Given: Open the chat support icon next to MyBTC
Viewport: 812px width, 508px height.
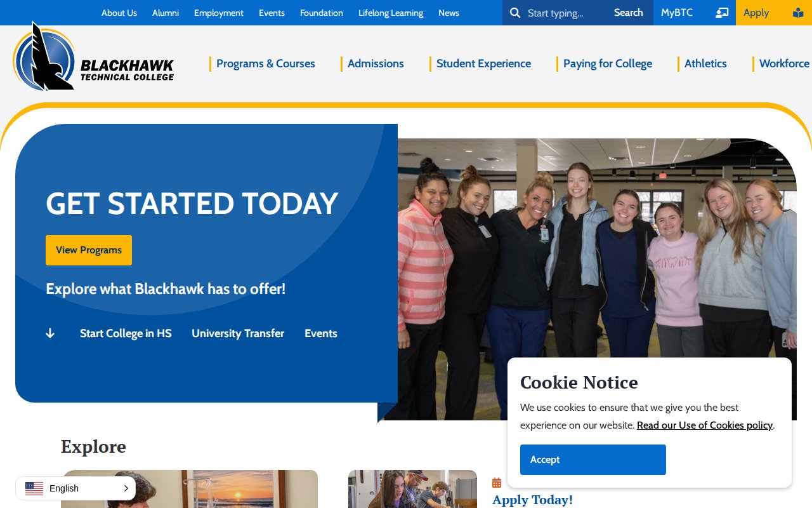Looking at the screenshot, I should coord(722,13).
